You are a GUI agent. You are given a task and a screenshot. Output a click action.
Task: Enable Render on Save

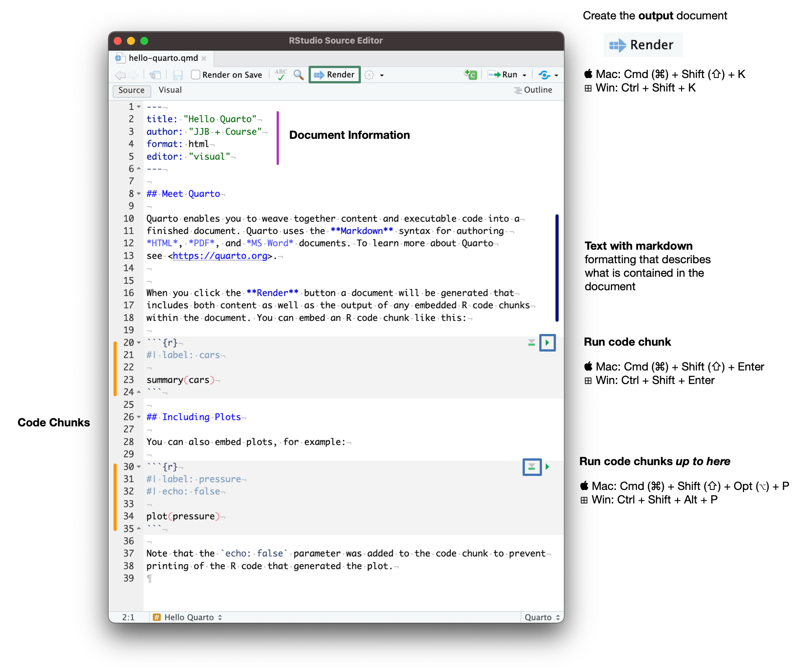pos(196,74)
